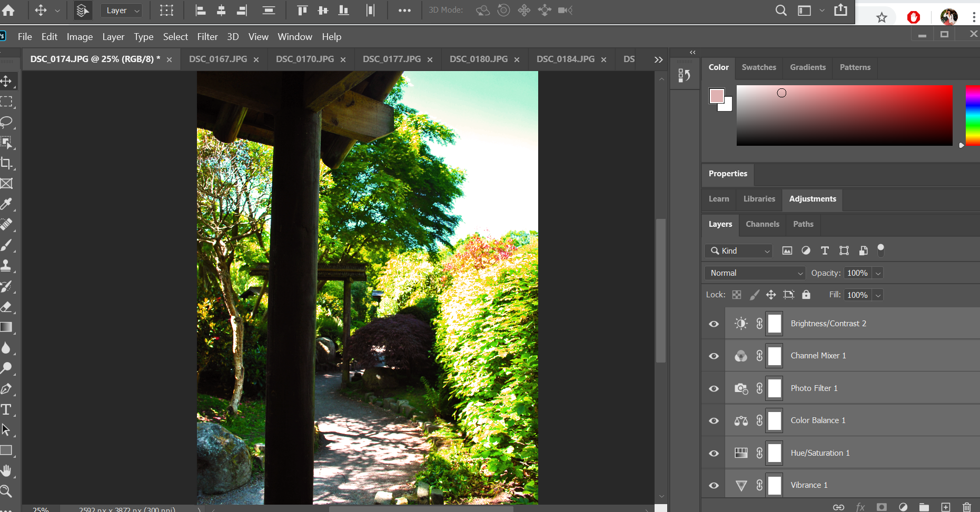Select the Hand tool
The height and width of the screenshot is (512, 980).
pos(6,471)
